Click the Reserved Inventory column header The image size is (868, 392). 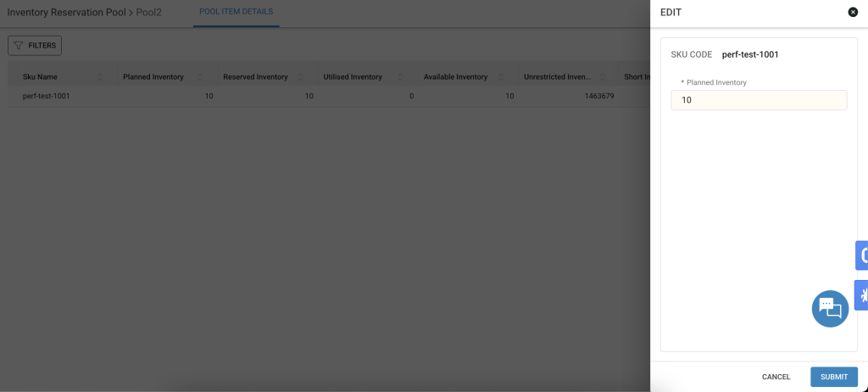point(255,77)
